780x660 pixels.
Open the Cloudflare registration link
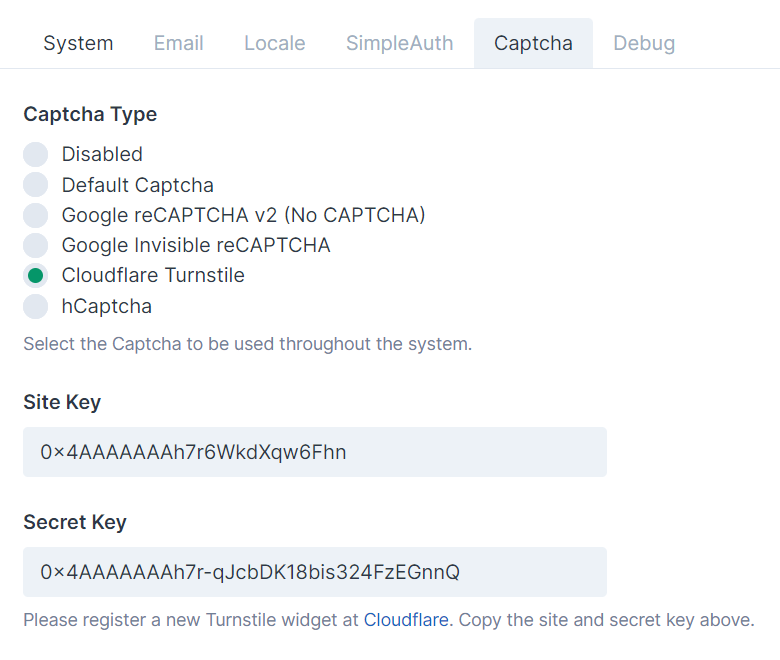(406, 620)
